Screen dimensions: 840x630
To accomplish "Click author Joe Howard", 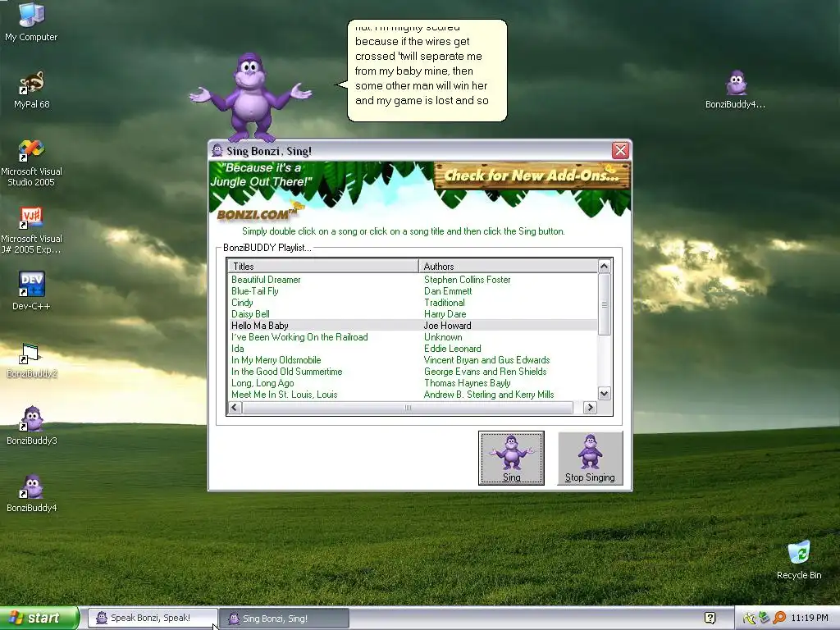I will click(447, 325).
